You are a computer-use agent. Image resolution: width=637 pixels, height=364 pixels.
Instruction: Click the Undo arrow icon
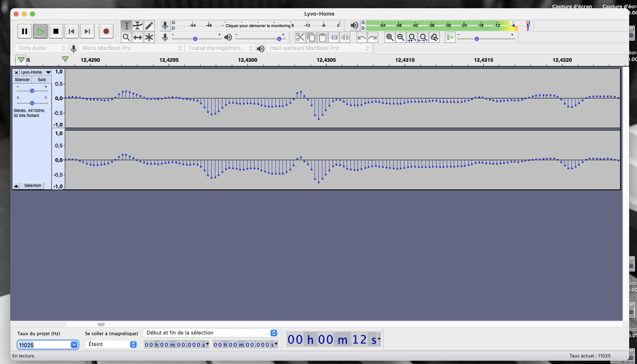click(x=362, y=37)
